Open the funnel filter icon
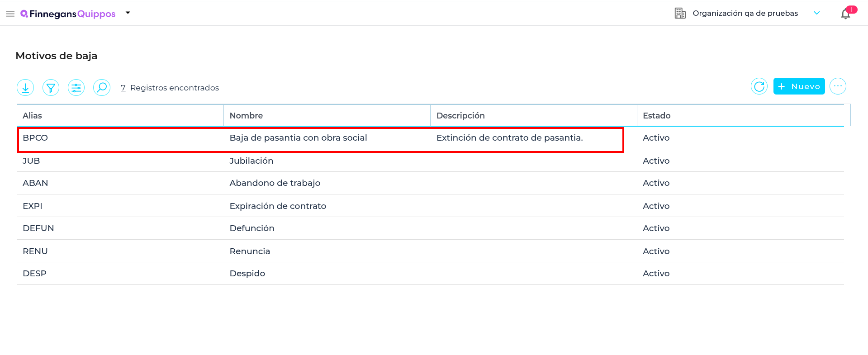Viewport: 868px width, 355px height. (51, 87)
